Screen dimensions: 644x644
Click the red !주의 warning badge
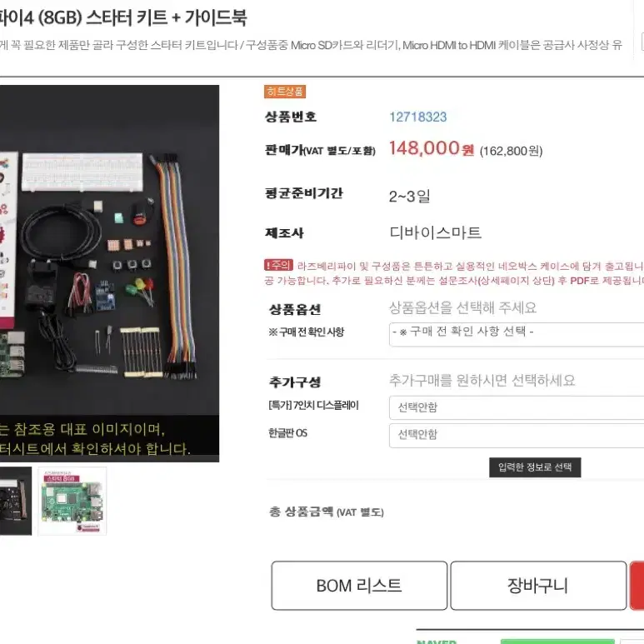click(x=278, y=265)
